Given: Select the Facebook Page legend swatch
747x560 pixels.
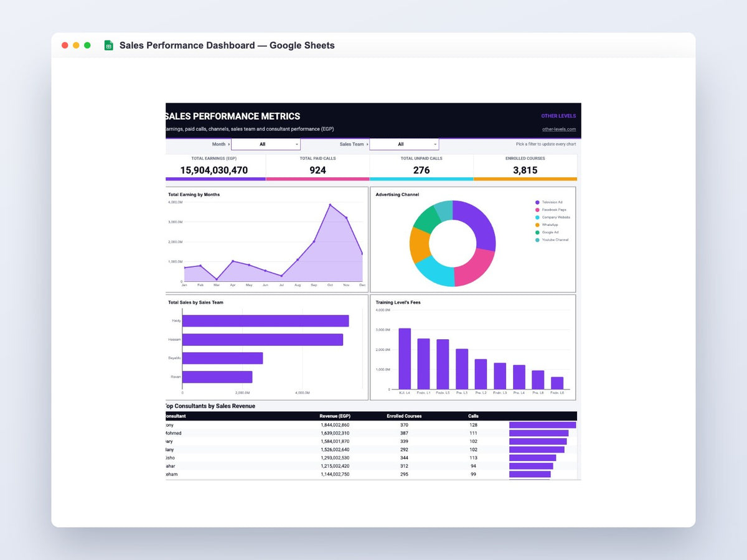Looking at the screenshot, I should [x=537, y=210].
